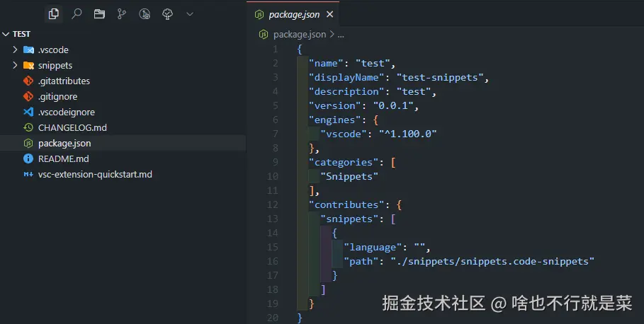Click line number 12 in the gutter

(x=273, y=204)
